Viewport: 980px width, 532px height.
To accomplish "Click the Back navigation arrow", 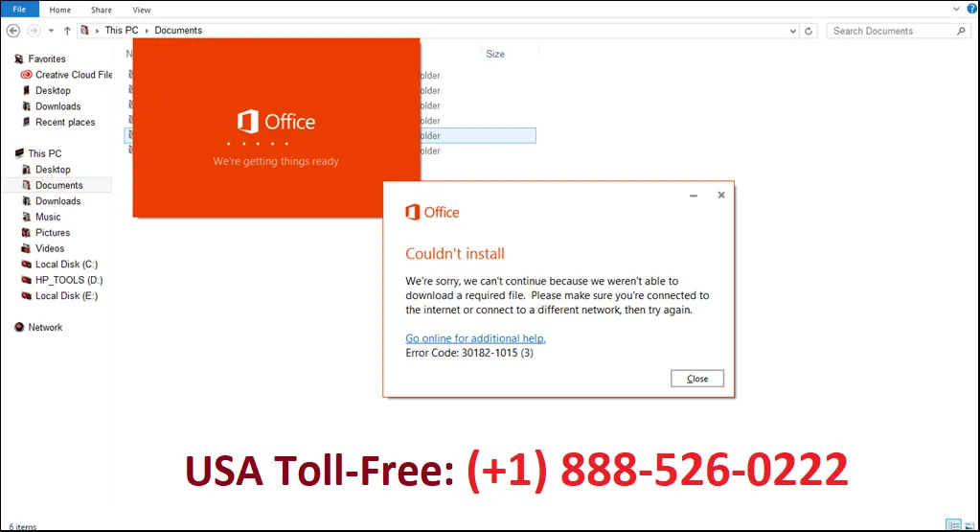I will (x=13, y=31).
